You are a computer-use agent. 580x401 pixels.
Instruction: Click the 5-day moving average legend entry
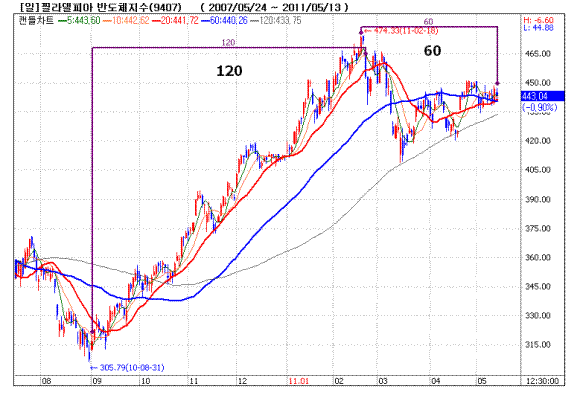click(x=79, y=20)
